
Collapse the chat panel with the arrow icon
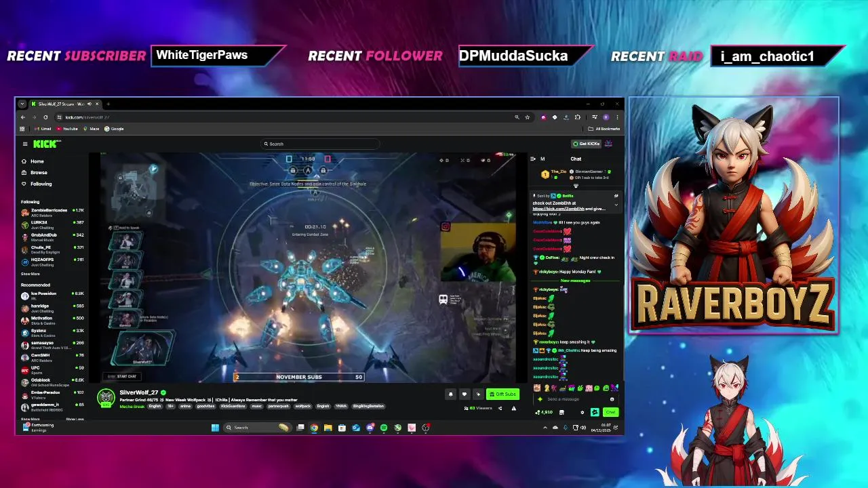[533, 159]
